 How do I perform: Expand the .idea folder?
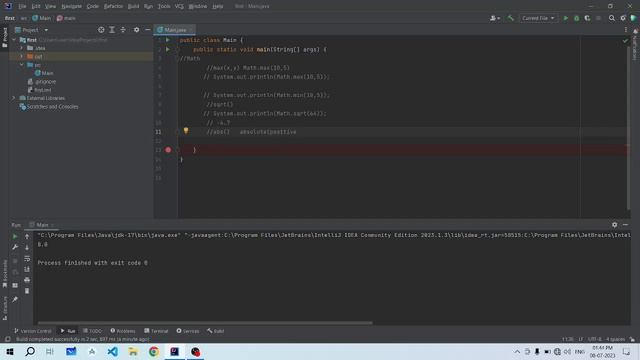[x=22, y=48]
